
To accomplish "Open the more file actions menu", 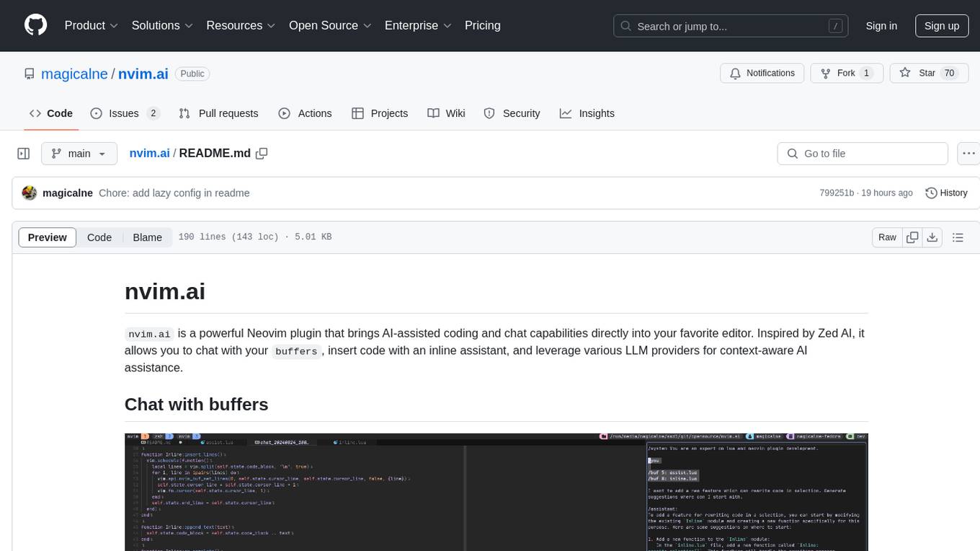I will [x=968, y=154].
